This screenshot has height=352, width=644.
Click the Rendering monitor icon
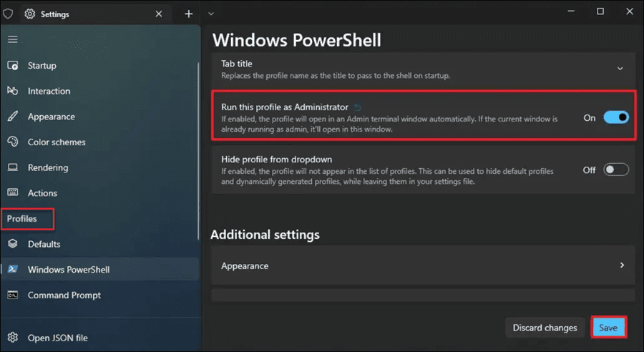(x=13, y=167)
